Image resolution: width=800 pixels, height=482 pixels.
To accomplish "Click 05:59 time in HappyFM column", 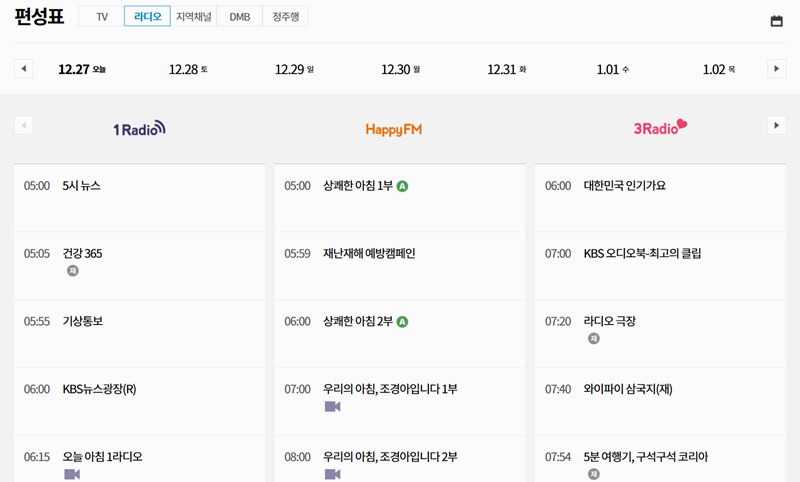I will point(297,253).
